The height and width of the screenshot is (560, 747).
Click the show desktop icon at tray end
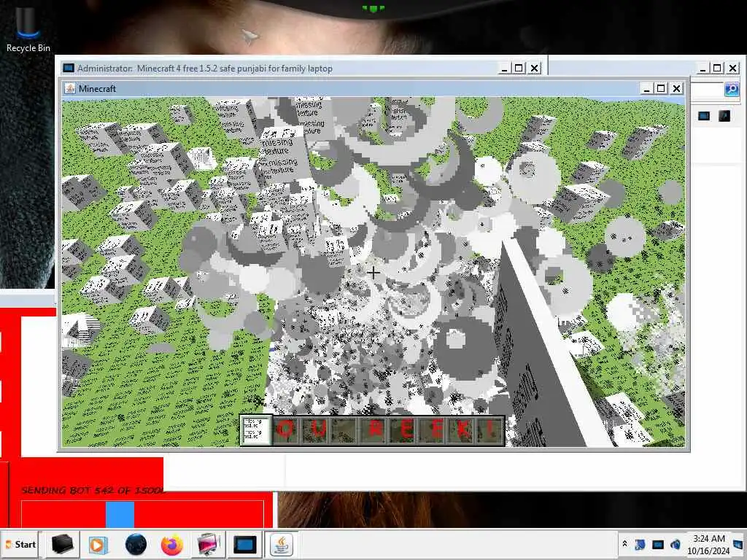(x=738, y=544)
